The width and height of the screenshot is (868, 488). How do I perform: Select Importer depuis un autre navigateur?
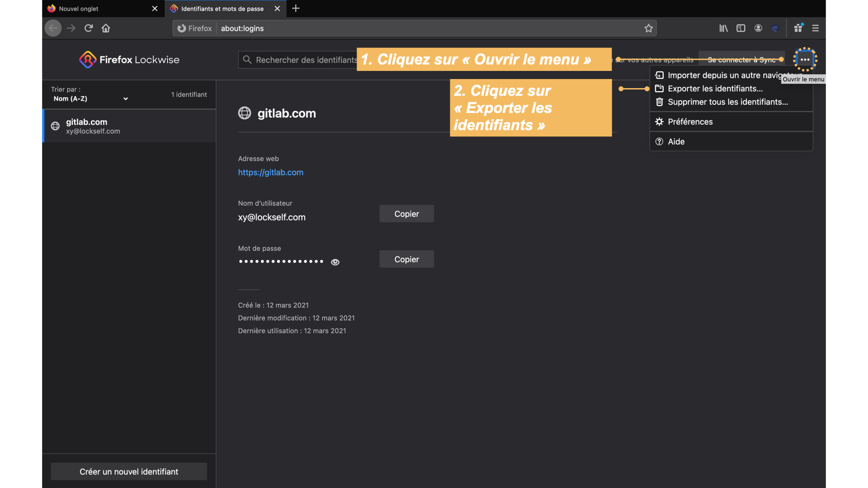tap(731, 75)
